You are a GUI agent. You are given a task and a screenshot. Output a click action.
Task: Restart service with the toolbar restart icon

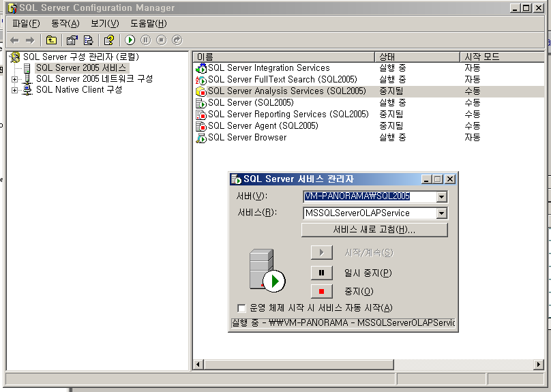pos(177,40)
